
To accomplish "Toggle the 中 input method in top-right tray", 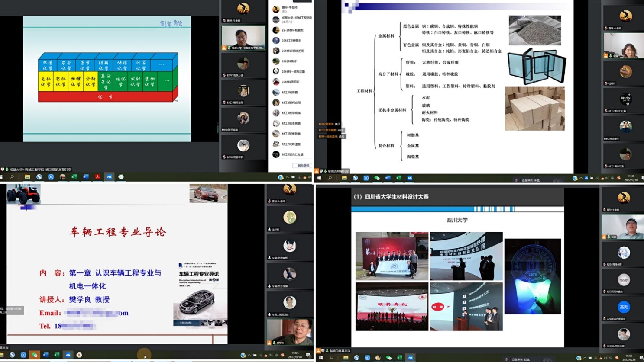I will [612, 178].
